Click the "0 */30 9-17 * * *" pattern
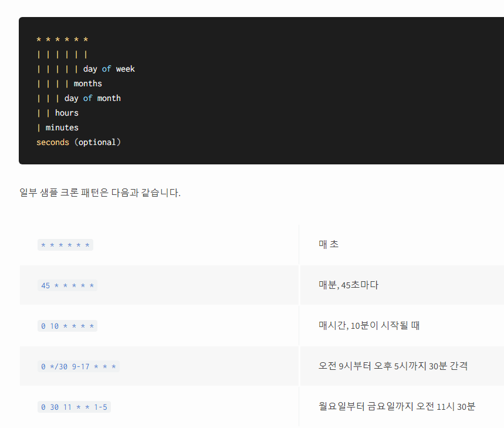Viewport: 504px width, 428px height. pyautogui.click(x=77, y=366)
